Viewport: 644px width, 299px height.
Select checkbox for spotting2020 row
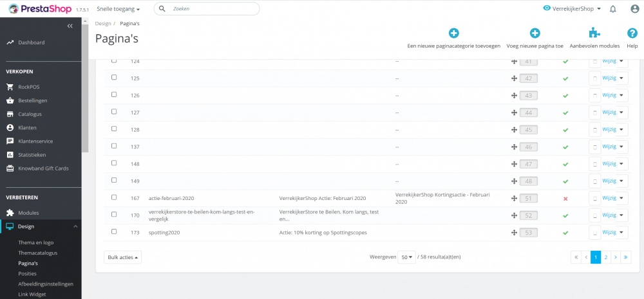[x=114, y=231]
